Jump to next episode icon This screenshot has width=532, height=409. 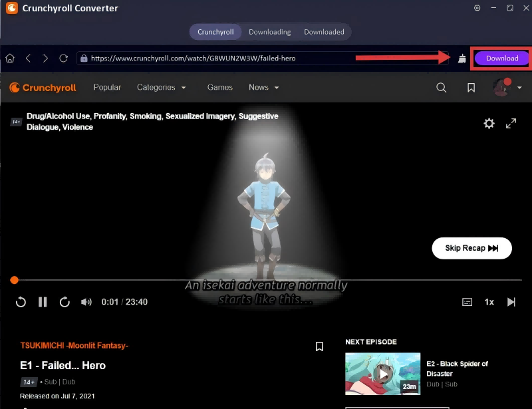[511, 302]
